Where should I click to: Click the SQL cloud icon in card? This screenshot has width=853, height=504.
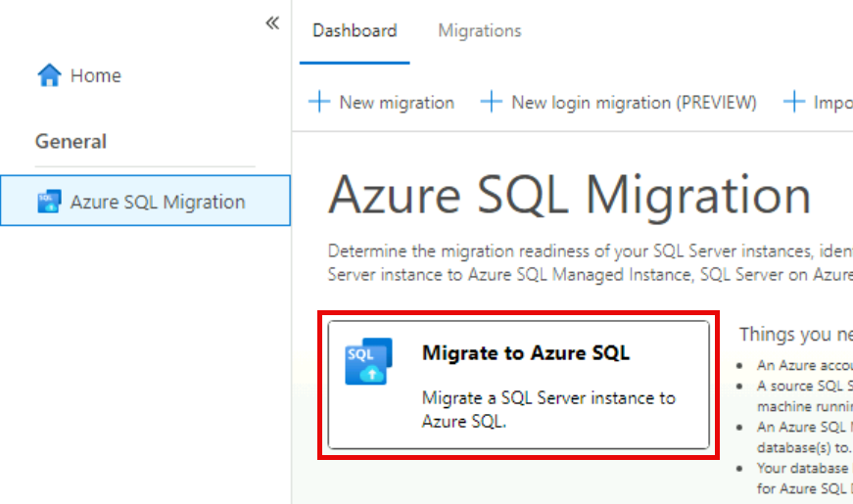368,360
